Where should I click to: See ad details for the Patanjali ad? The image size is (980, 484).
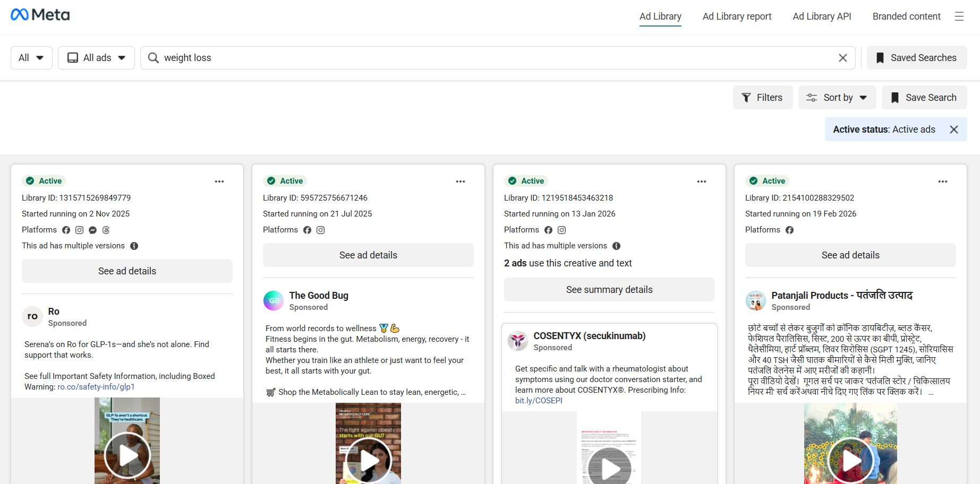point(850,255)
